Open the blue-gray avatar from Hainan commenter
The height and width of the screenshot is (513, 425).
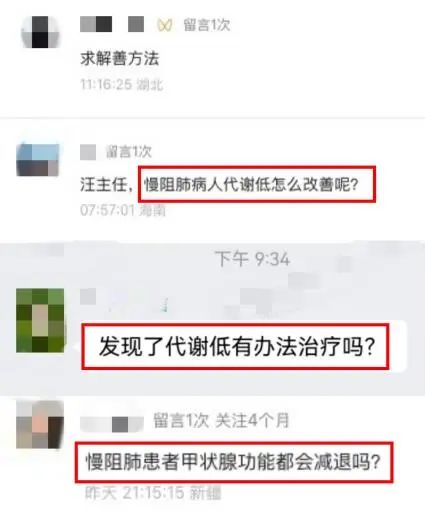38,159
